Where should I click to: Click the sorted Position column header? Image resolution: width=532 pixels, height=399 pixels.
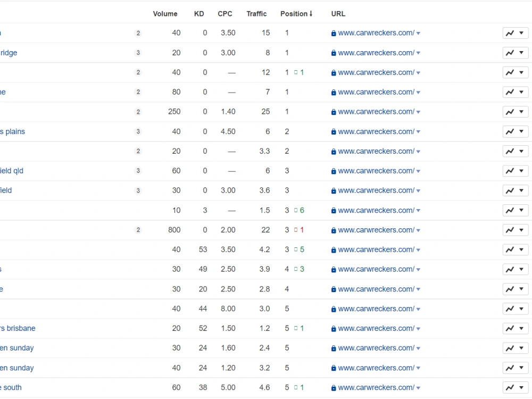point(296,14)
